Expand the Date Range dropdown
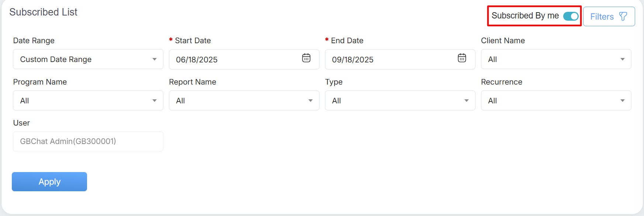644x216 pixels. click(88, 59)
